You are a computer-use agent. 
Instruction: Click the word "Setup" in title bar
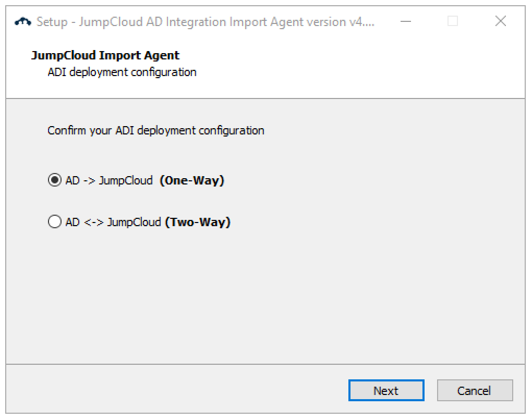[x=52, y=22]
